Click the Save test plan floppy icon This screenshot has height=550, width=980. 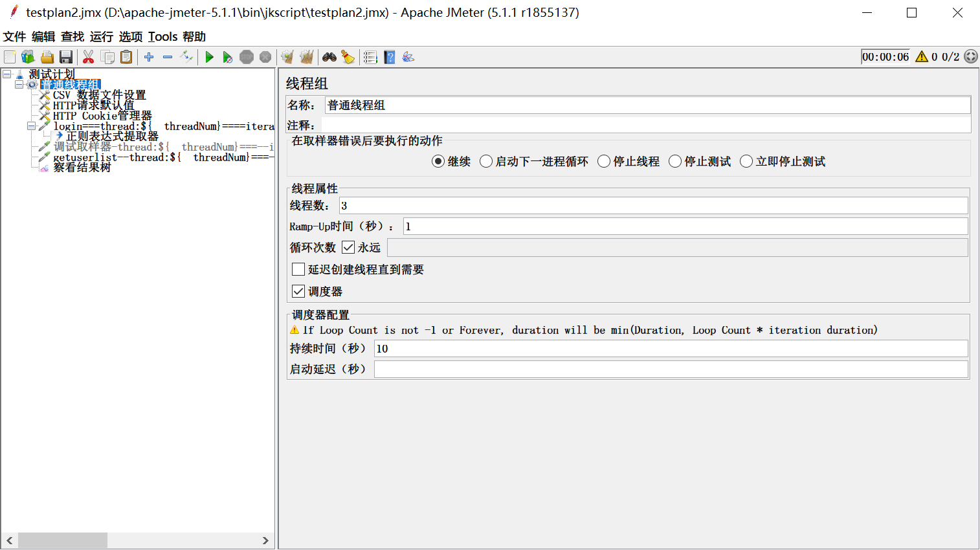[66, 58]
